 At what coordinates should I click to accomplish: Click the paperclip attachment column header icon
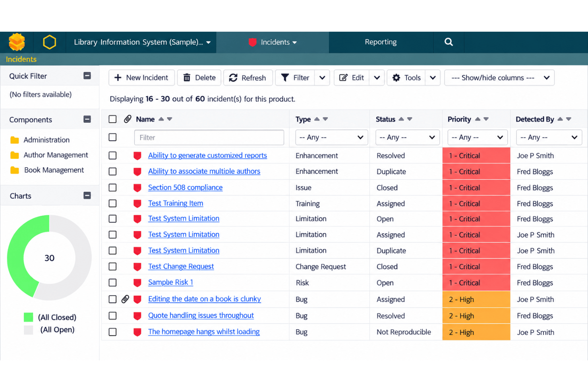(x=128, y=119)
